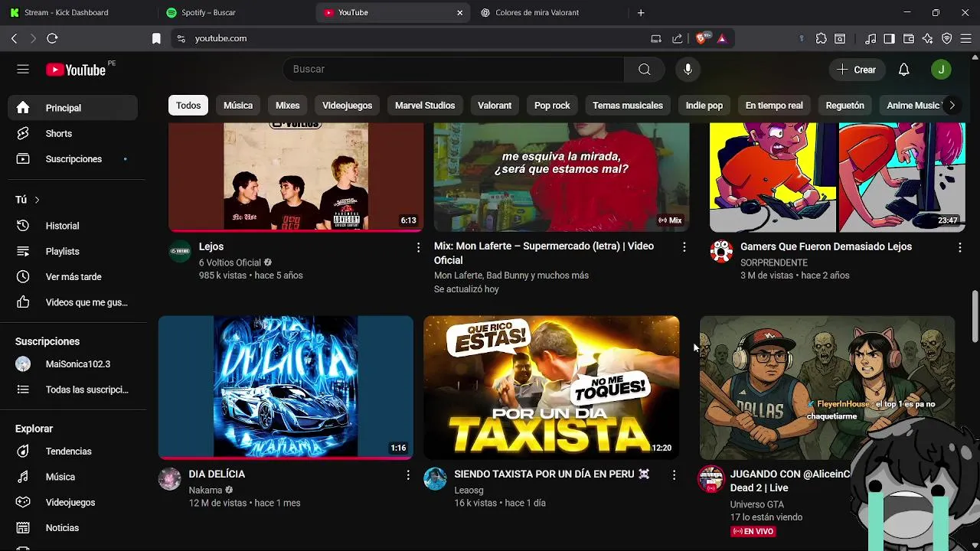This screenshot has height=551, width=980.
Task: Open a new browser tab
Action: coord(641,12)
